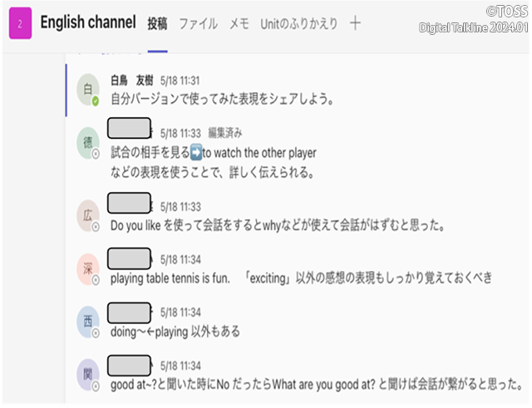Click the 5/18 11:31 timestamp
Viewport: 532px width, 408px height.
(x=180, y=81)
